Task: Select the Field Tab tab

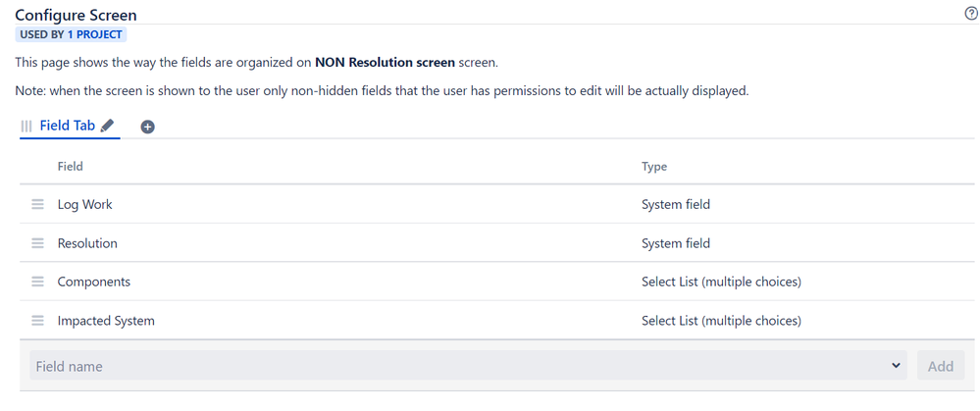Action: [68, 126]
